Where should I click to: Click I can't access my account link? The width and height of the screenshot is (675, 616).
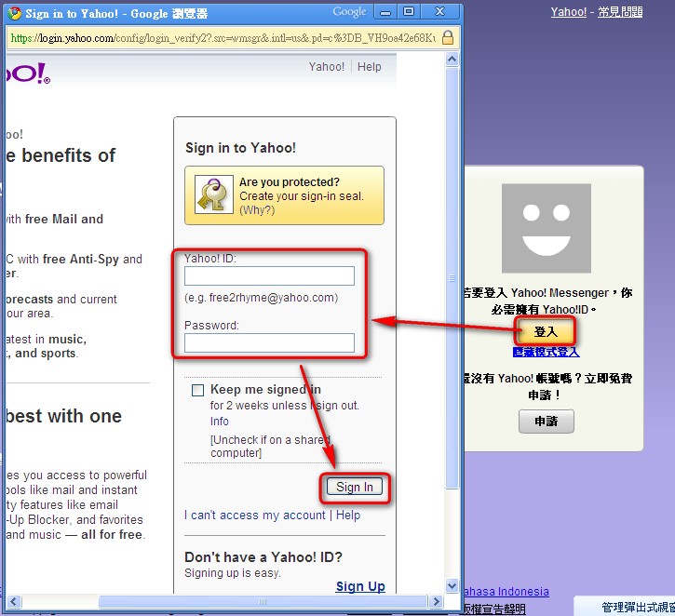255,515
